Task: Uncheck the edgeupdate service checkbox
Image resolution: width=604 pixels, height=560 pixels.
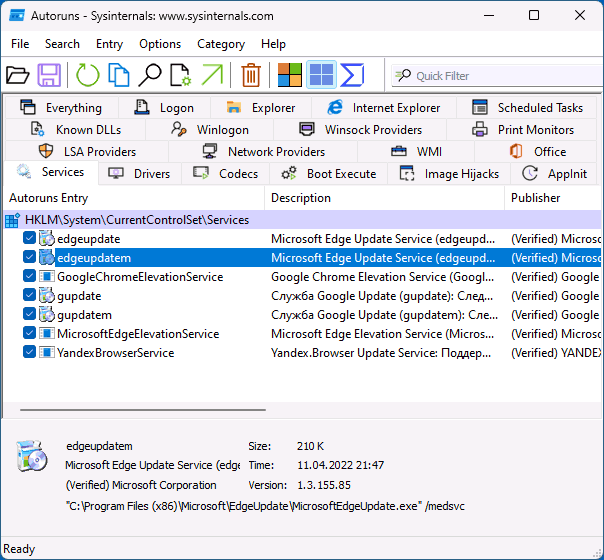Action: pyautogui.click(x=29, y=238)
